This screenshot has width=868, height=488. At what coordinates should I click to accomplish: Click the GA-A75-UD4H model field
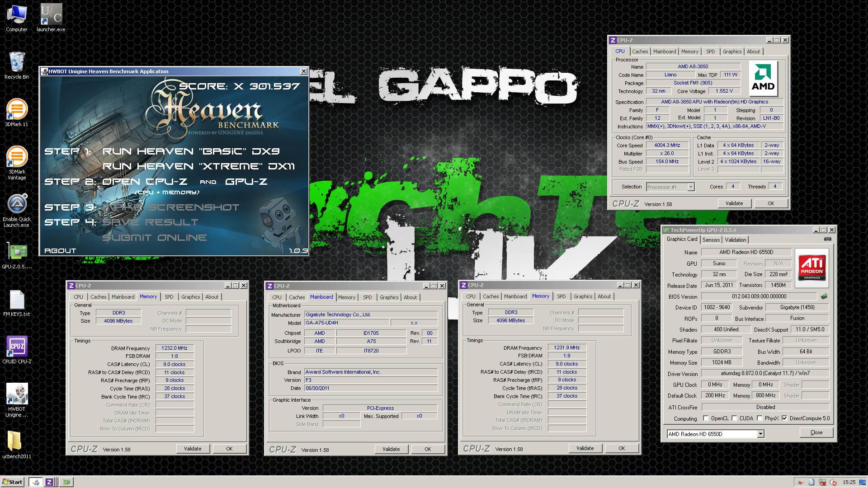click(346, 323)
